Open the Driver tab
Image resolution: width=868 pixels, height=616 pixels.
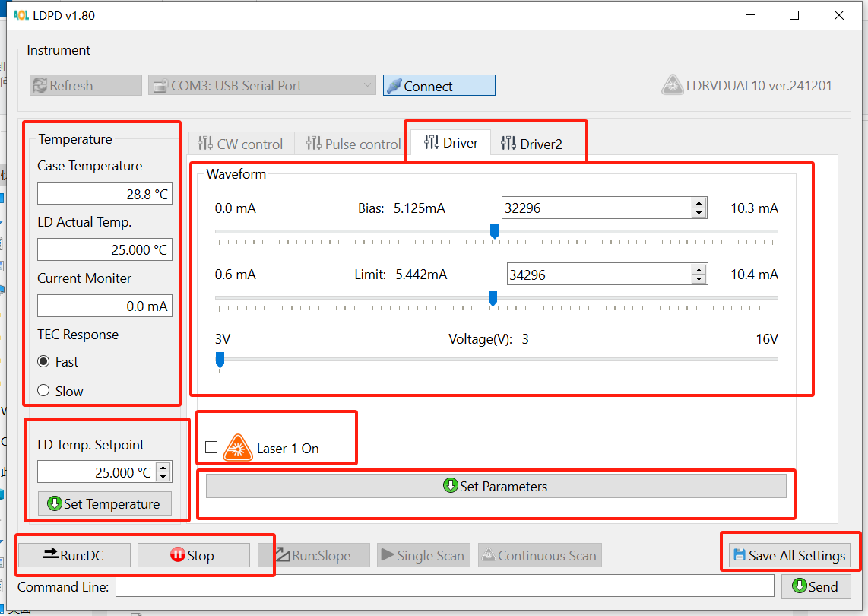pos(451,143)
